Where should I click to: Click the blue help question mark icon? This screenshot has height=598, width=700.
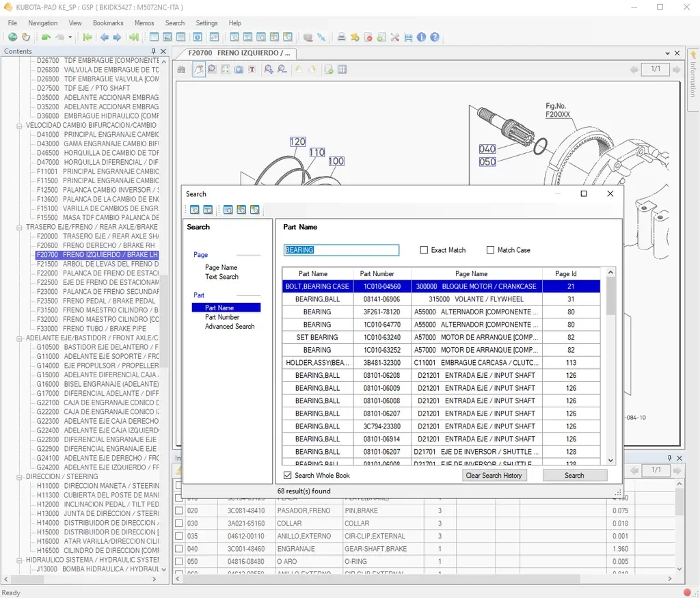[435, 38]
